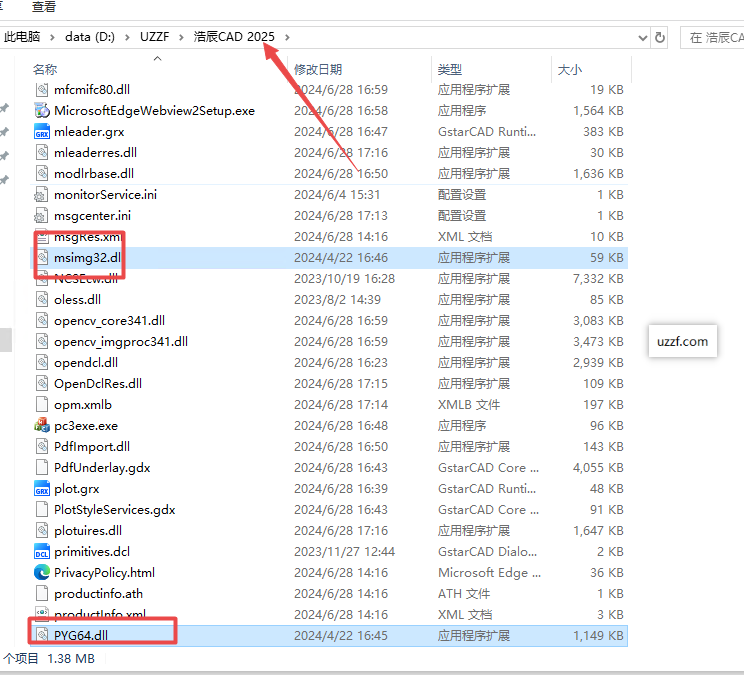This screenshot has height=675, width=744.
Task: Click the MicrosoftEdgeWebview2Setup.exe file icon
Action: (42, 111)
